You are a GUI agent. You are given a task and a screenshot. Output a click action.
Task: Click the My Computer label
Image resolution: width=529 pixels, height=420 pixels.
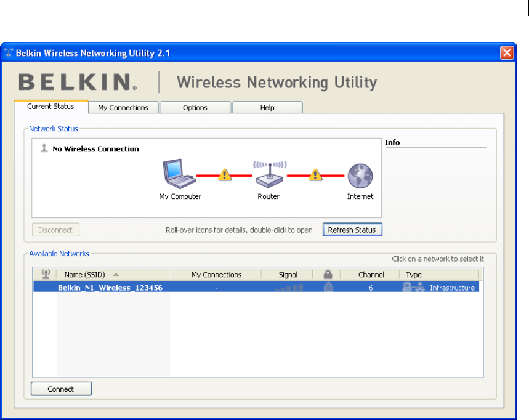pyautogui.click(x=180, y=196)
